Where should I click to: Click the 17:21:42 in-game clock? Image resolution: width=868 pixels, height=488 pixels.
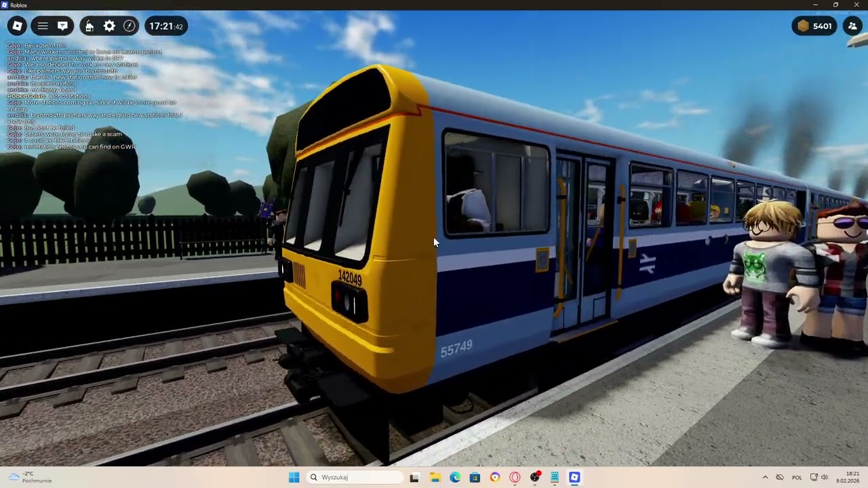point(166,26)
